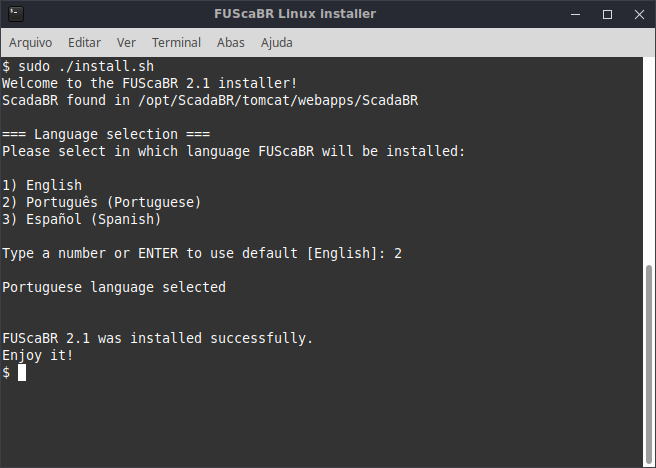Click the '3) Español (Spanish)' option line

82,220
